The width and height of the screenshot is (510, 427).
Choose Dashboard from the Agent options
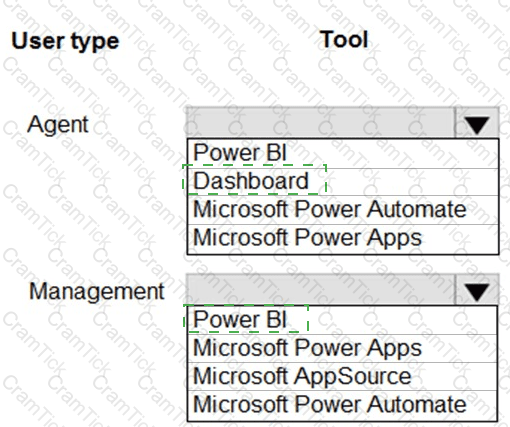click(343, 182)
